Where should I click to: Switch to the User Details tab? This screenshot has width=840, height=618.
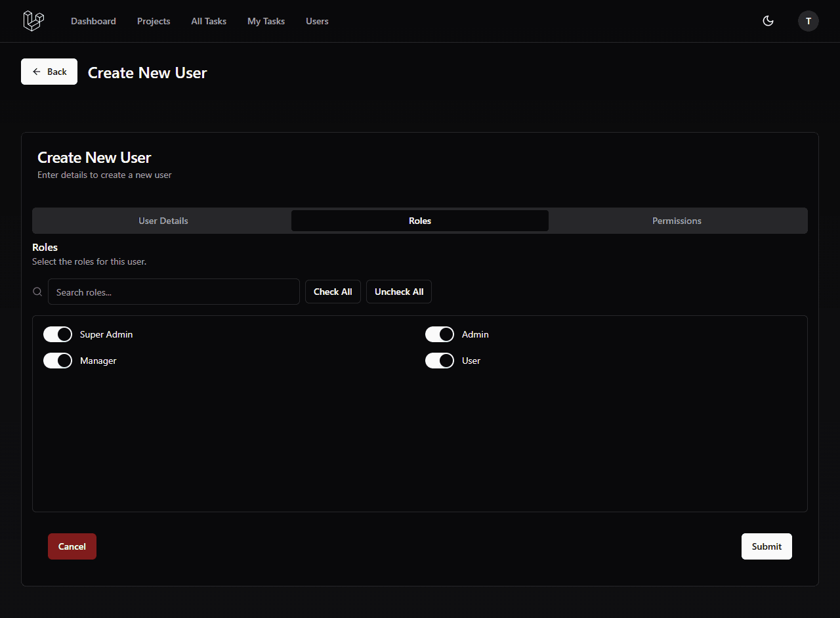coord(163,220)
